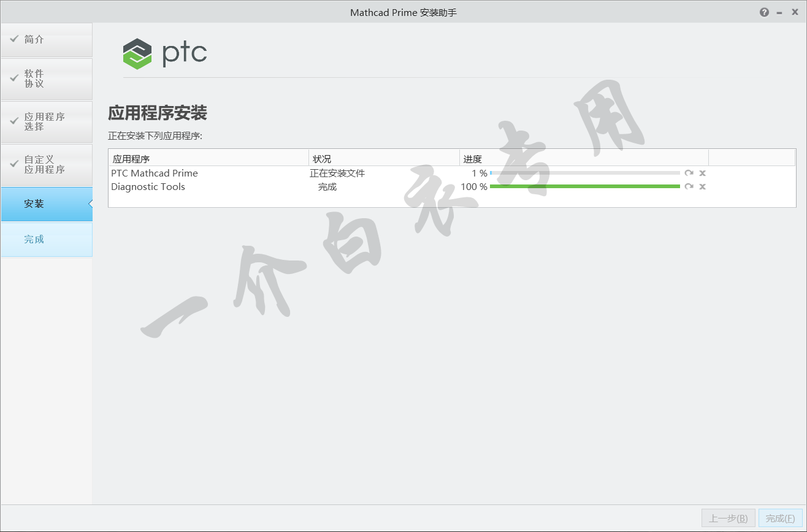Screen dimensions: 807x532
Task: Select the Diagnostic Tools row name
Action: click(148, 187)
